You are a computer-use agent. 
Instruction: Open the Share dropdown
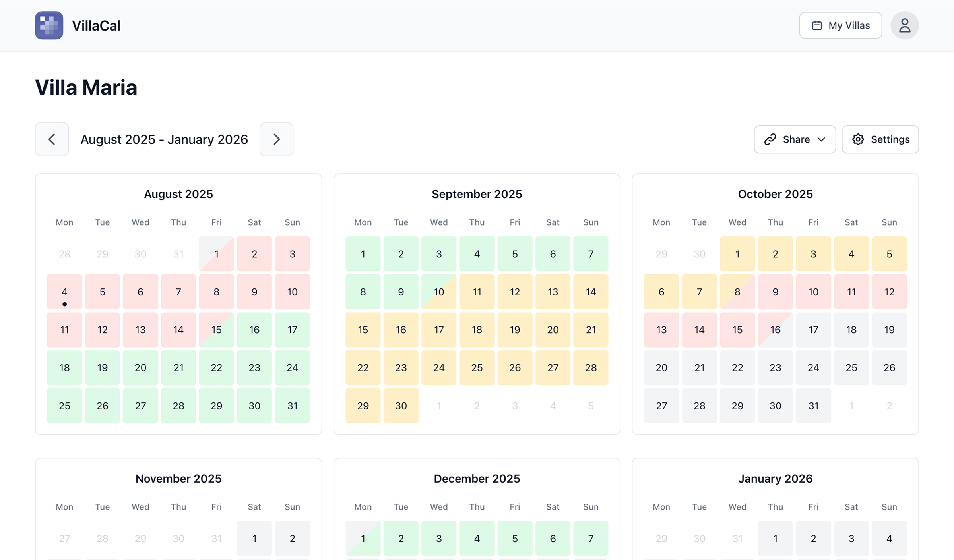pos(795,139)
